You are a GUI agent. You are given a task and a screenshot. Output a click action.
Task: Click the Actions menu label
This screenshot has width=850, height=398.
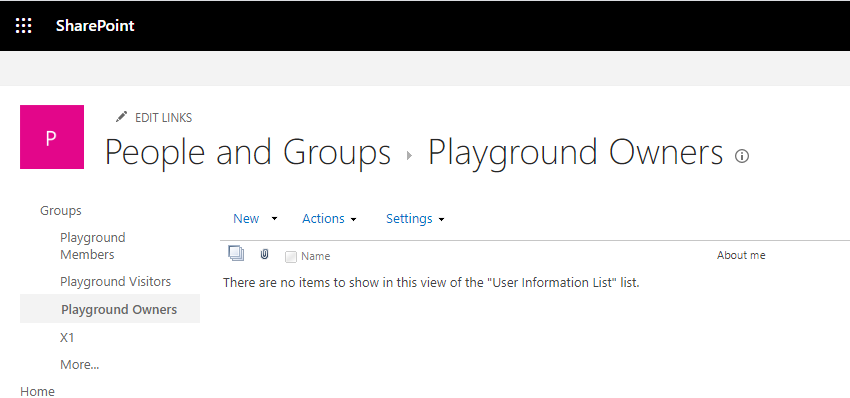coord(323,219)
